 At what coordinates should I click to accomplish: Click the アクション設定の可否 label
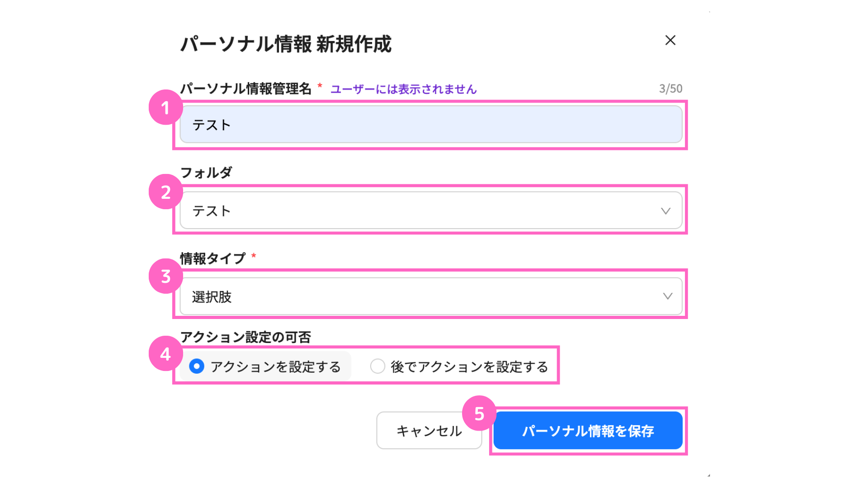(x=245, y=337)
